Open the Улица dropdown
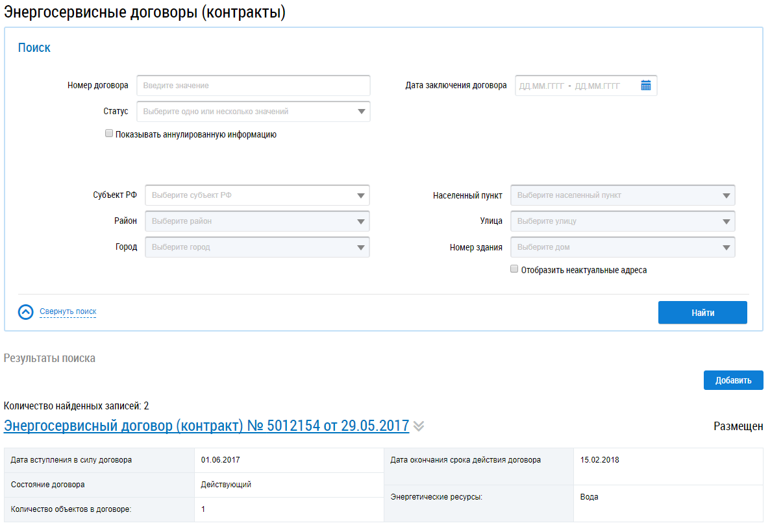Image resolution: width=770 pixels, height=532 pixels. tap(623, 221)
